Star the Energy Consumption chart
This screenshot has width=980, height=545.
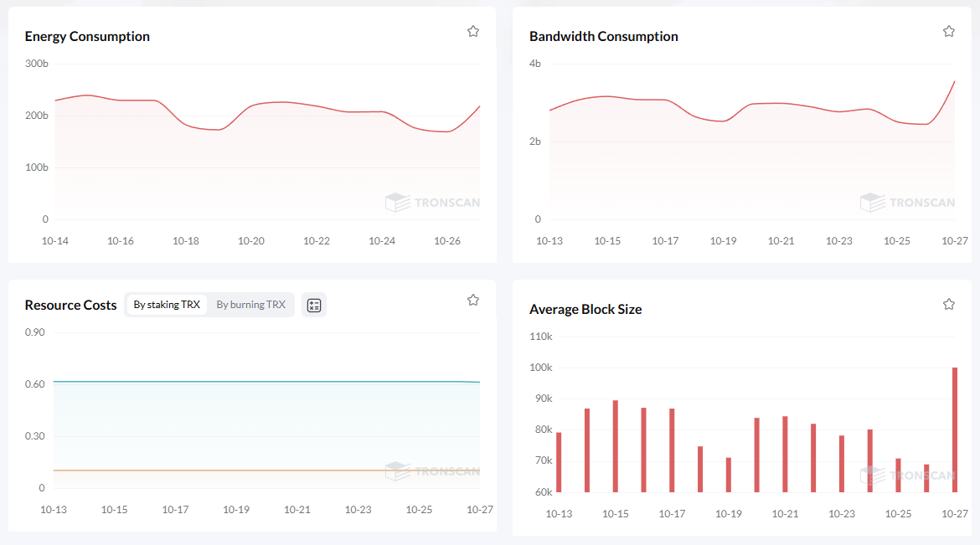click(473, 31)
